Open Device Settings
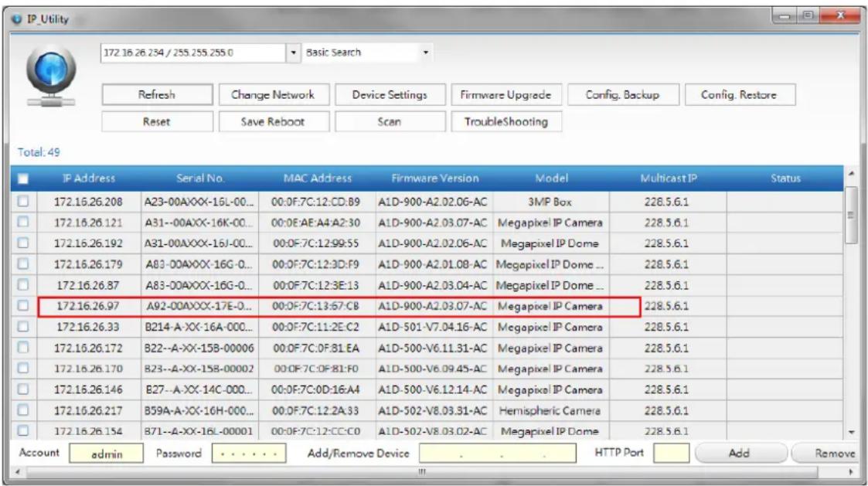This screenshot has width=868, height=486. pos(390,95)
